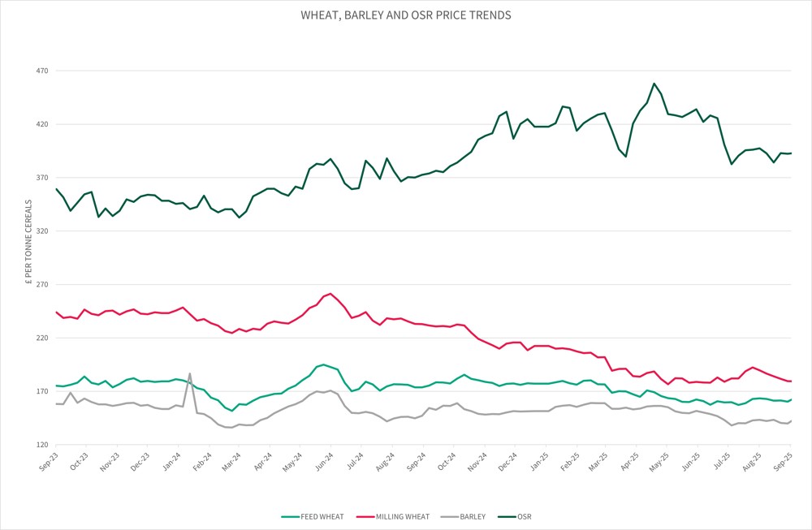Screen dimensions: 812x530
Task: Click the Sep-25 label on the x-axis
Action: point(786,461)
